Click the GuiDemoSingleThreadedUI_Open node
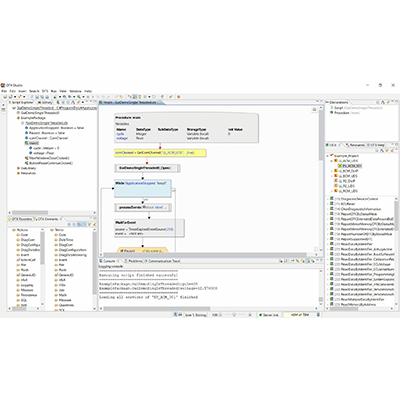Image resolution: width=400 pixels, height=400 pixels. [147, 168]
